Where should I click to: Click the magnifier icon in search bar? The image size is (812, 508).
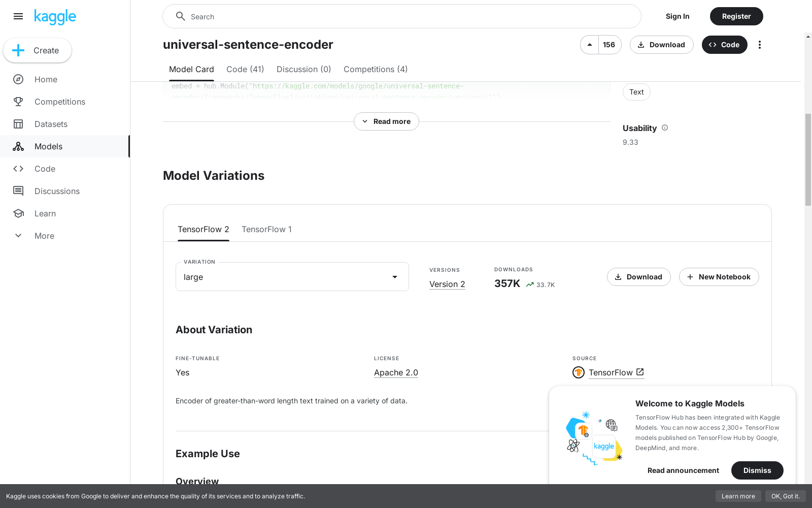click(180, 16)
